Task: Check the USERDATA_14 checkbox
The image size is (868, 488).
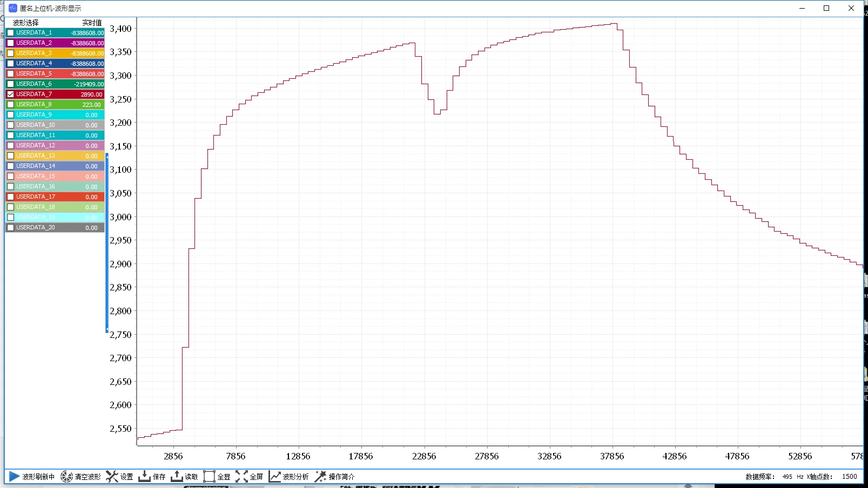Action: [10, 166]
